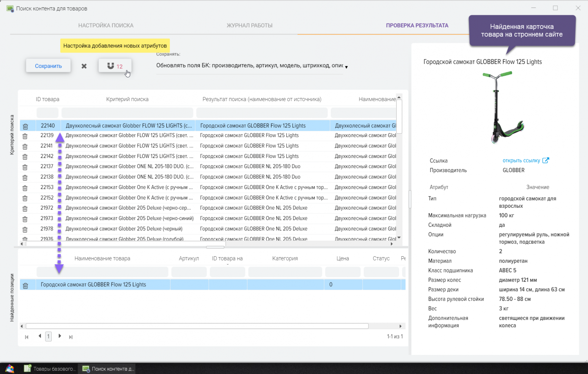Click filter field under Наименование товара column
This screenshot has height=374, width=588.
(x=102, y=272)
